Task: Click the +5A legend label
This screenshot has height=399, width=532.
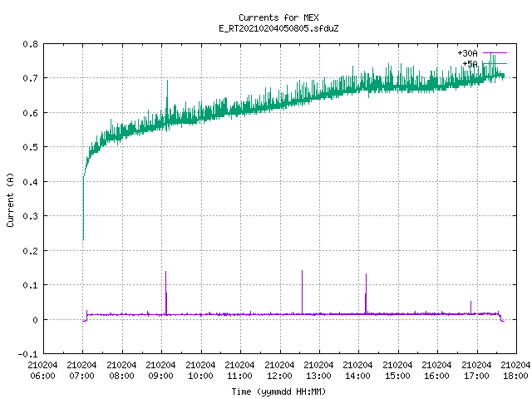Action: coord(470,64)
